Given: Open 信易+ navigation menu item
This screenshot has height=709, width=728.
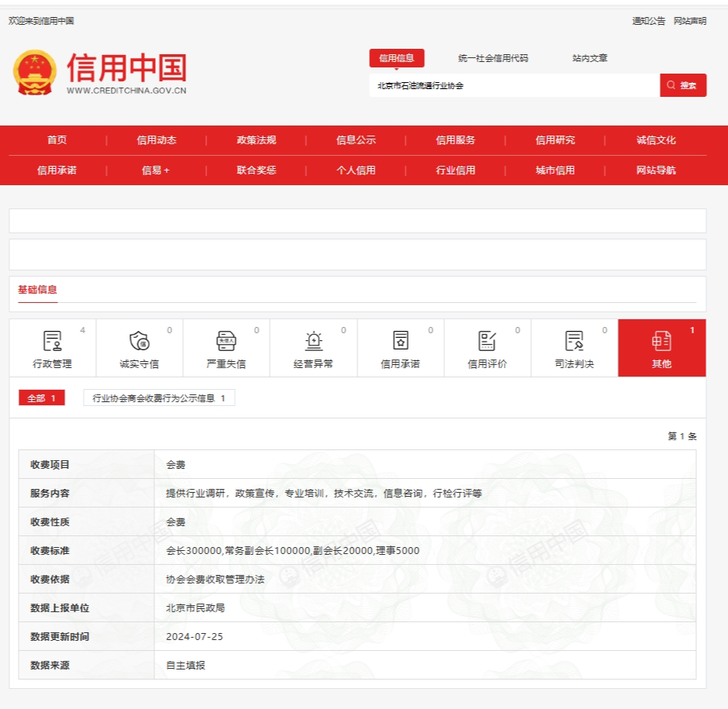Looking at the screenshot, I should coord(155,170).
